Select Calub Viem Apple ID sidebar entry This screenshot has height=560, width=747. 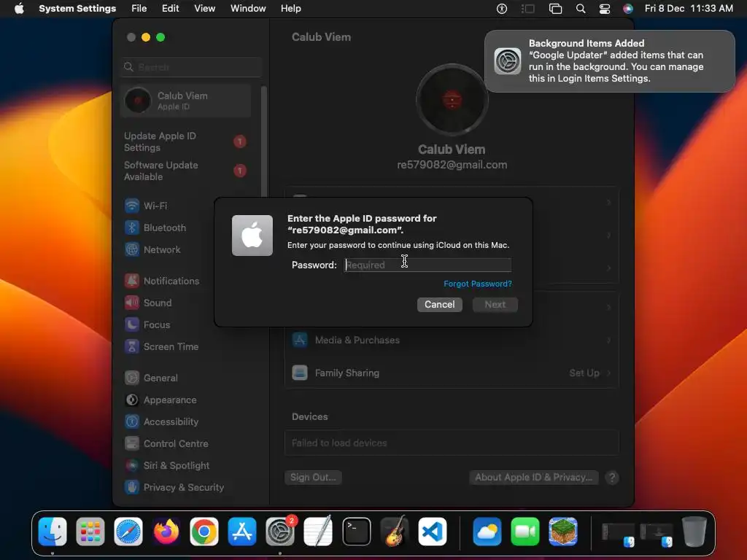[x=186, y=101]
